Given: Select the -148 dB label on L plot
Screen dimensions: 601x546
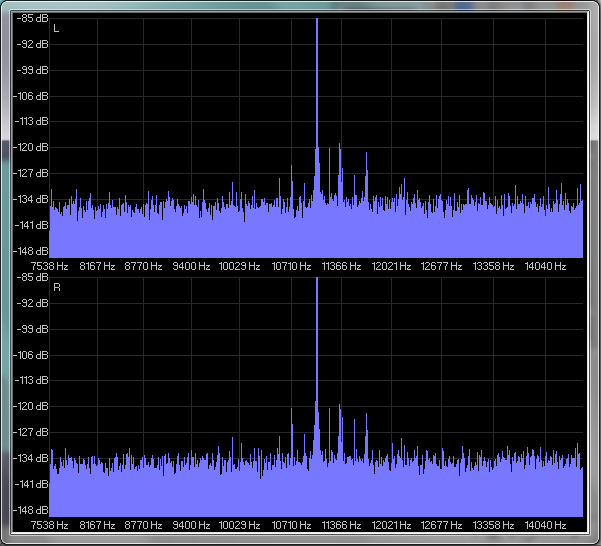Looking at the screenshot, I should [31, 251].
